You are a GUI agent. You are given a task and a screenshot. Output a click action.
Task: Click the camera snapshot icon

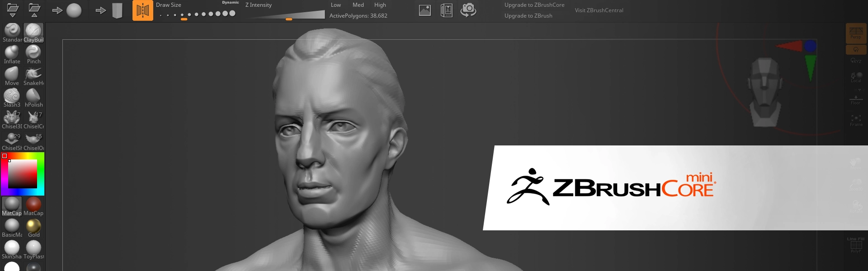(468, 10)
